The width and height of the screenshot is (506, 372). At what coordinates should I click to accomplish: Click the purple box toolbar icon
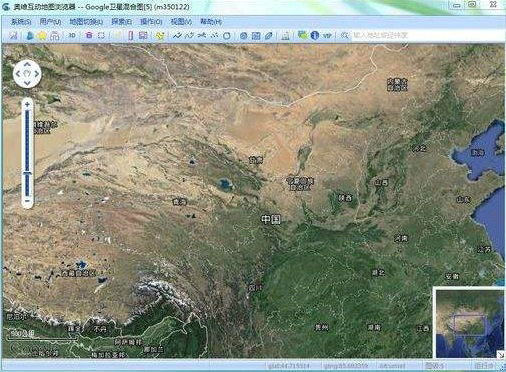89,35
